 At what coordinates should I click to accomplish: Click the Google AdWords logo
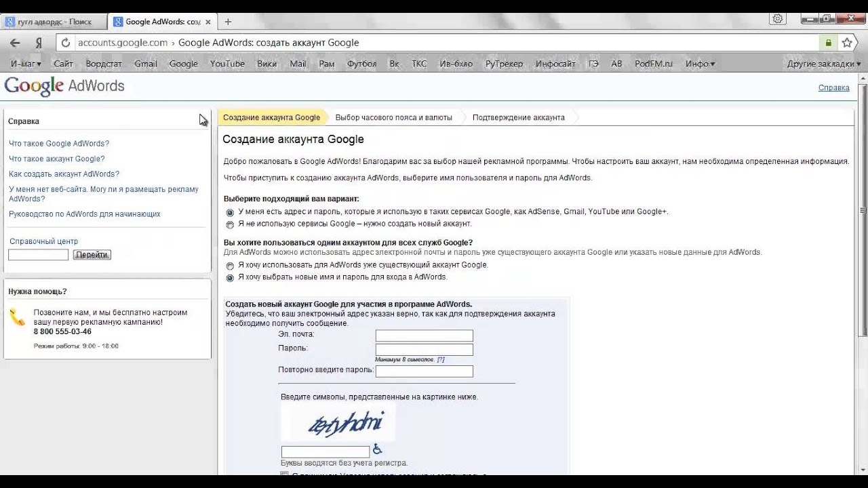(x=64, y=86)
